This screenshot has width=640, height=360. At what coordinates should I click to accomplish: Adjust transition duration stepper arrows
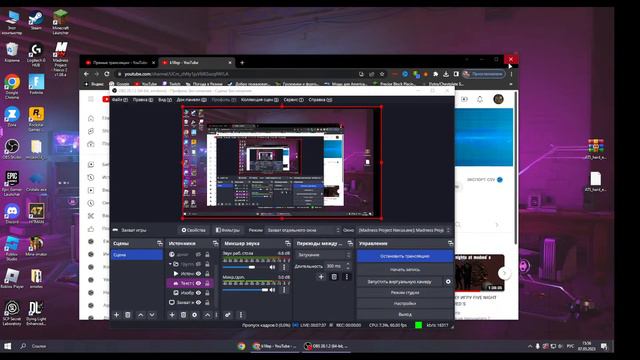(348, 266)
